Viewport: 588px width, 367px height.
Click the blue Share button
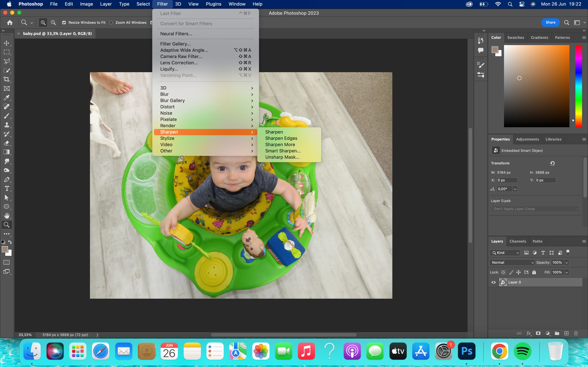550,22
